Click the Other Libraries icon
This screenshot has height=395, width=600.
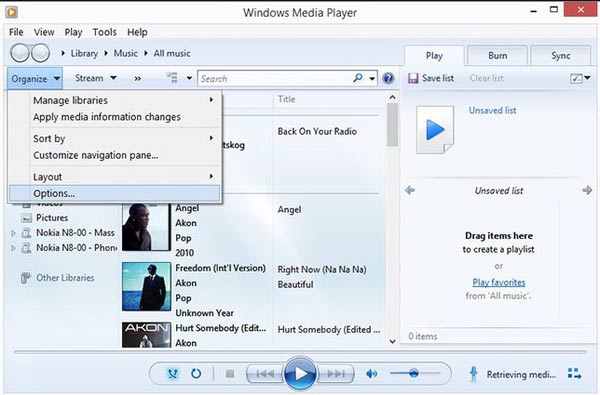[26, 278]
